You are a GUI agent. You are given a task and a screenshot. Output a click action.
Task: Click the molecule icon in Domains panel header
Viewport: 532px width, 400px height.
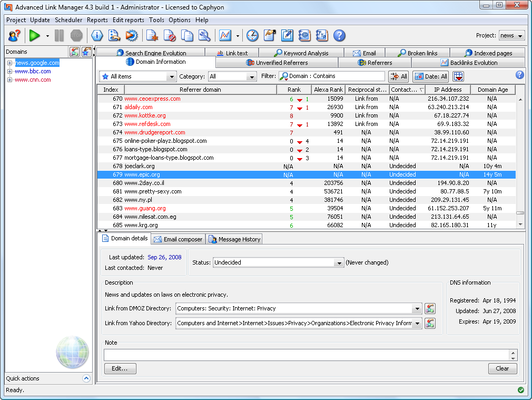(74, 52)
